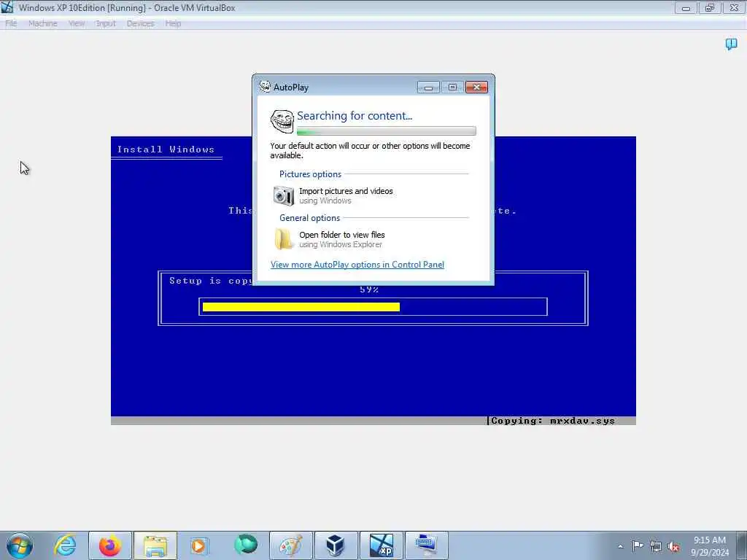
Task: Restore down the VirtualBox window
Action: [710, 7]
